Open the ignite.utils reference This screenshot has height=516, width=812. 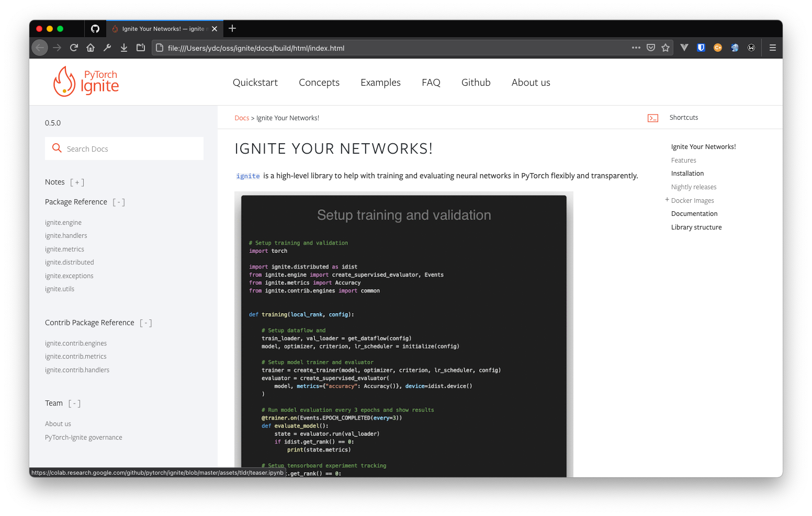[60, 289]
